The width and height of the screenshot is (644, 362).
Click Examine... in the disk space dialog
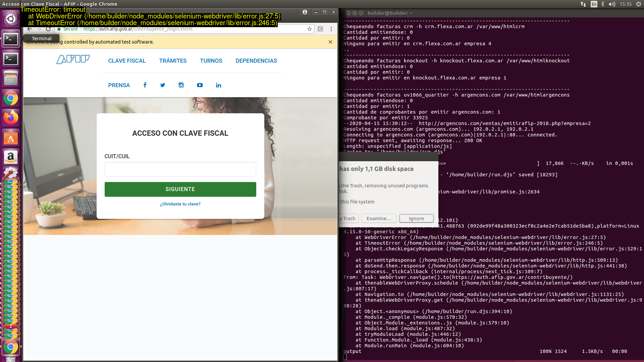pos(379,219)
